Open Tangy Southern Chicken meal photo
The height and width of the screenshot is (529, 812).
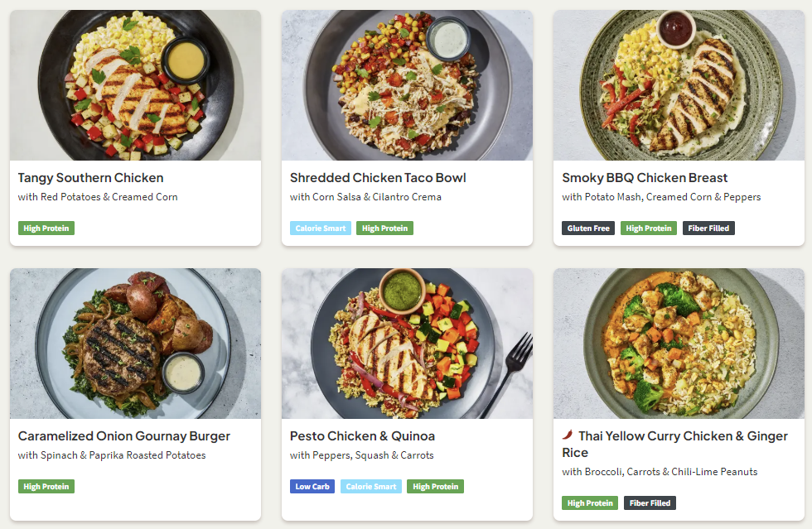coord(135,85)
